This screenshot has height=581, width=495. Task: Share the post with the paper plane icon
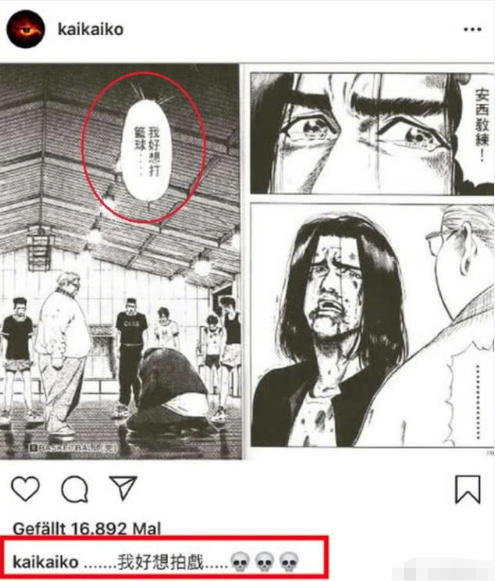click(123, 487)
